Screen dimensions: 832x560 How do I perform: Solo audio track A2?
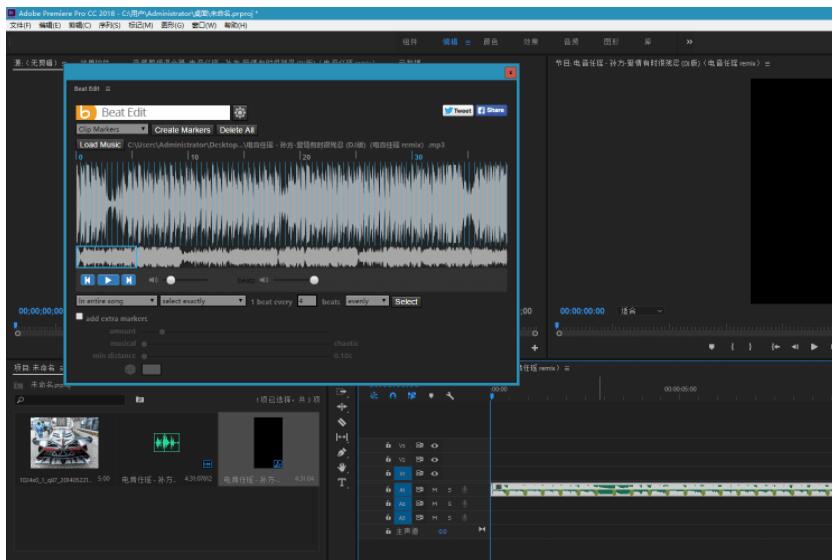(x=450, y=503)
